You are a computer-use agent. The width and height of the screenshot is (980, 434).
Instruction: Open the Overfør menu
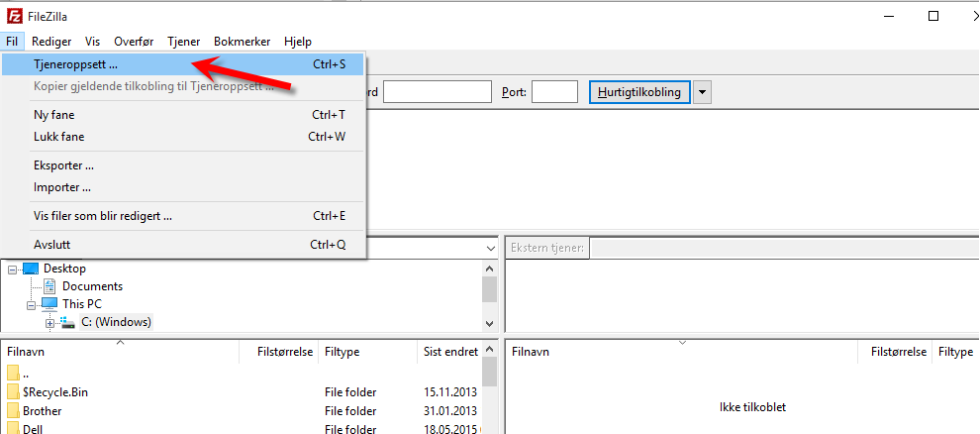(134, 42)
